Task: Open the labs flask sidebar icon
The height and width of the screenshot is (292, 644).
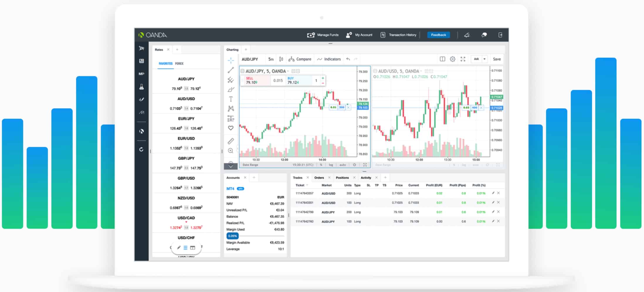Action: point(141,87)
